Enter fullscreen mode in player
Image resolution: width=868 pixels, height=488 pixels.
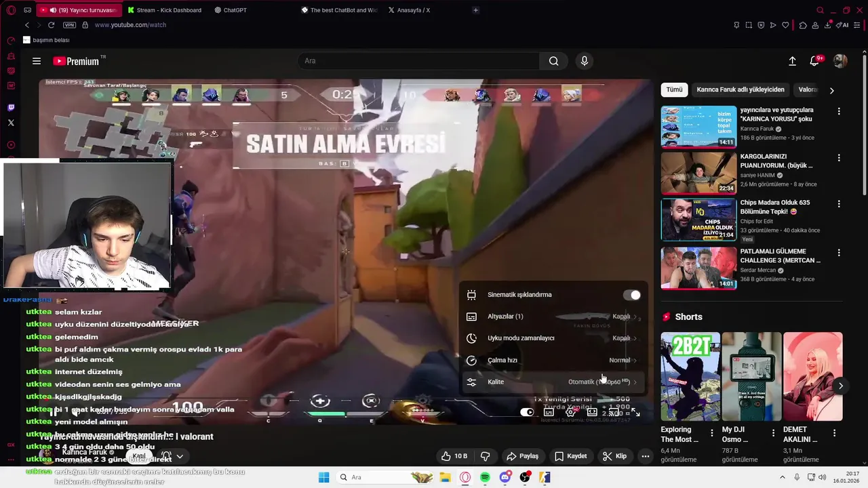coord(635,412)
